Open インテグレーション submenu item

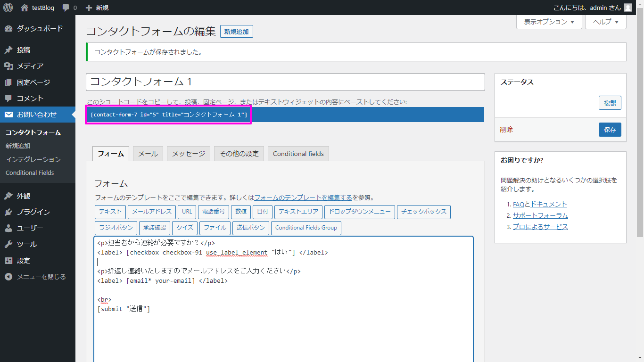[33, 159]
